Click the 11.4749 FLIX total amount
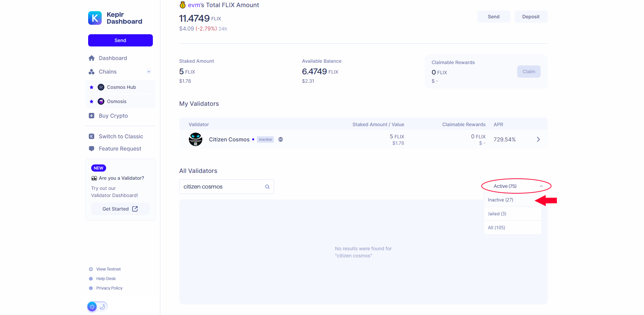The image size is (644, 315). [200, 18]
